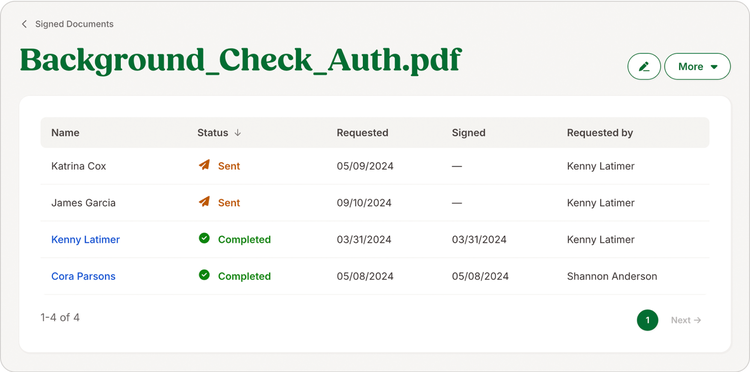
Task: Click the Completed checkmark icon for Cora Parsons
Action: [204, 275]
